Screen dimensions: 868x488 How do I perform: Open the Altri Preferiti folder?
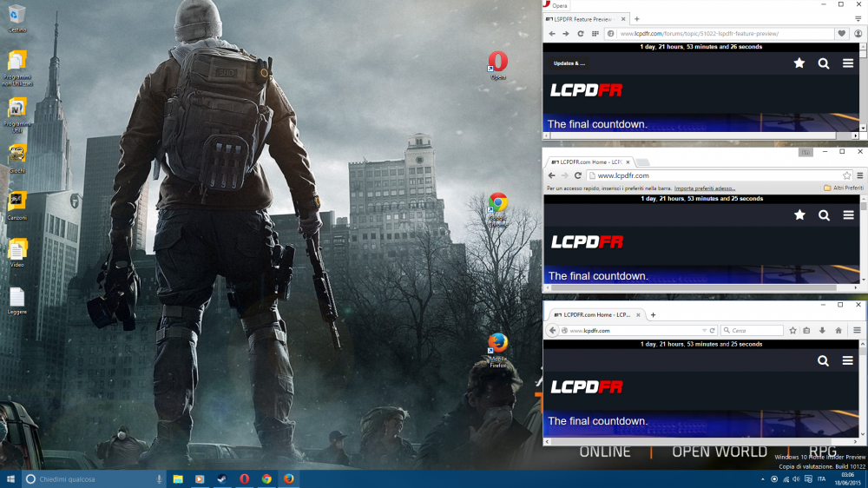point(844,188)
